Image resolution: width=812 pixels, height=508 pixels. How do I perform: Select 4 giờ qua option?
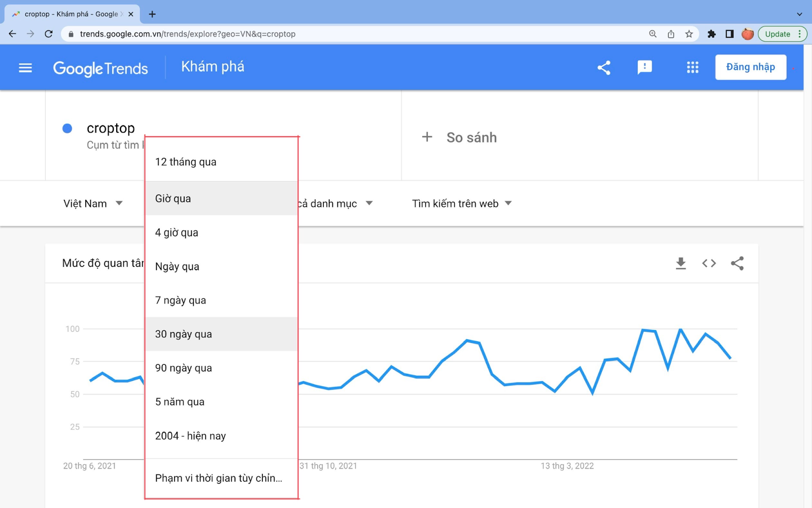(x=221, y=232)
